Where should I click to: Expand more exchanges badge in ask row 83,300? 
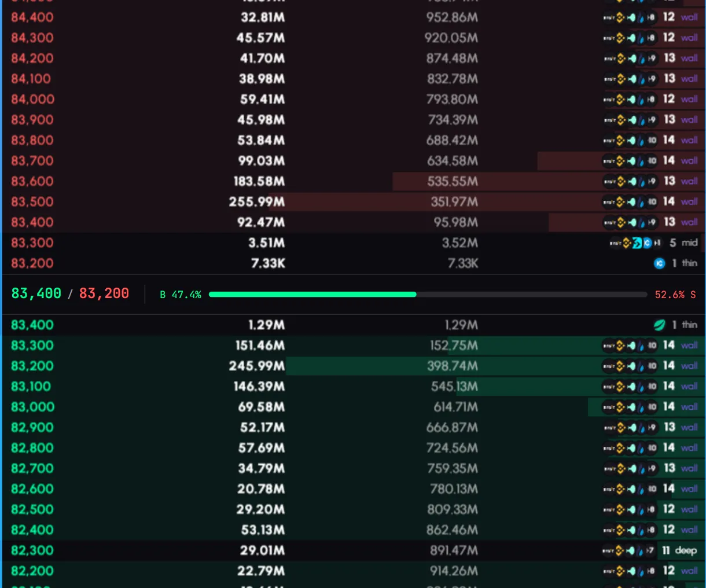coord(657,243)
